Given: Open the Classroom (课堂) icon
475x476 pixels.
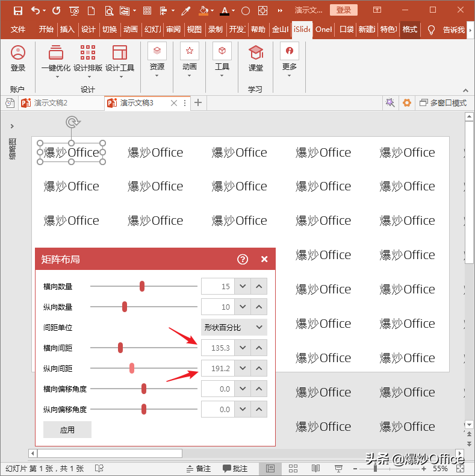Looking at the screenshot, I should (x=256, y=52).
